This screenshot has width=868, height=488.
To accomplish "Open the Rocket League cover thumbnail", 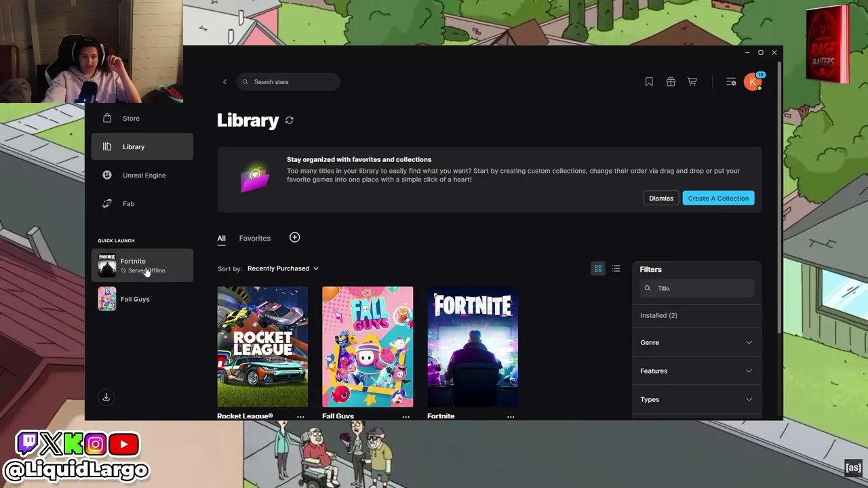I will [x=262, y=346].
